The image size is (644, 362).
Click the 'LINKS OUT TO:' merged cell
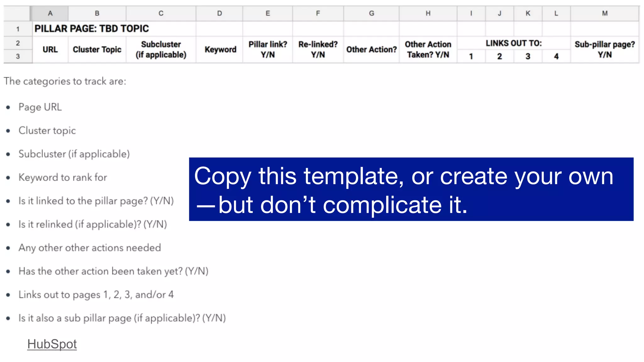514,43
